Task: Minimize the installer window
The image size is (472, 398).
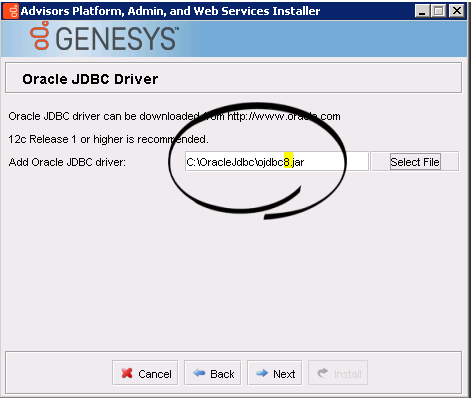Action: [422, 11]
